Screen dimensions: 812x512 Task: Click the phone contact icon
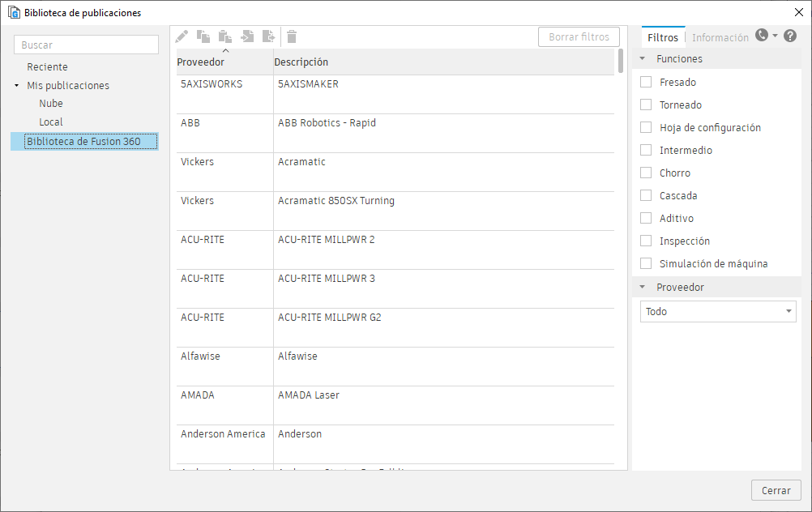tap(761, 35)
